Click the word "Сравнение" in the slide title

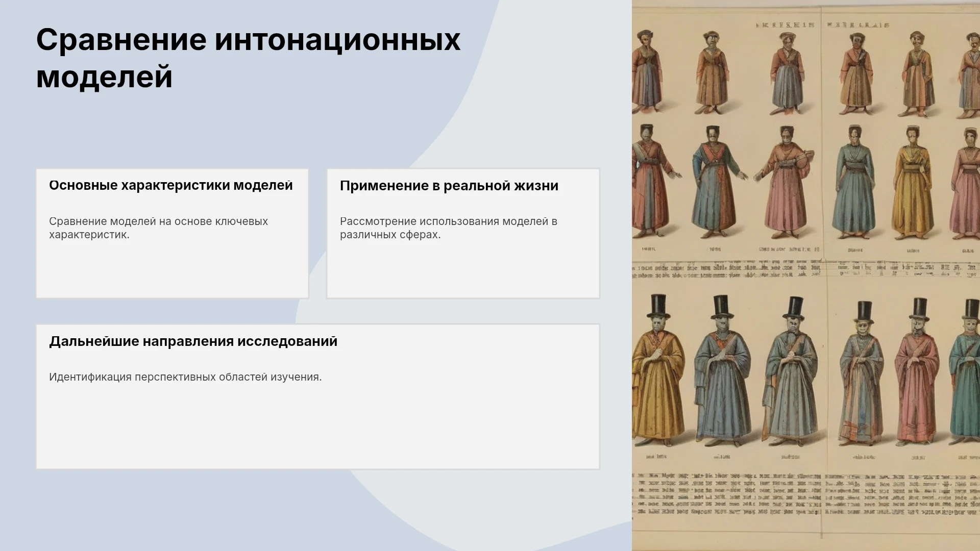coord(121,40)
